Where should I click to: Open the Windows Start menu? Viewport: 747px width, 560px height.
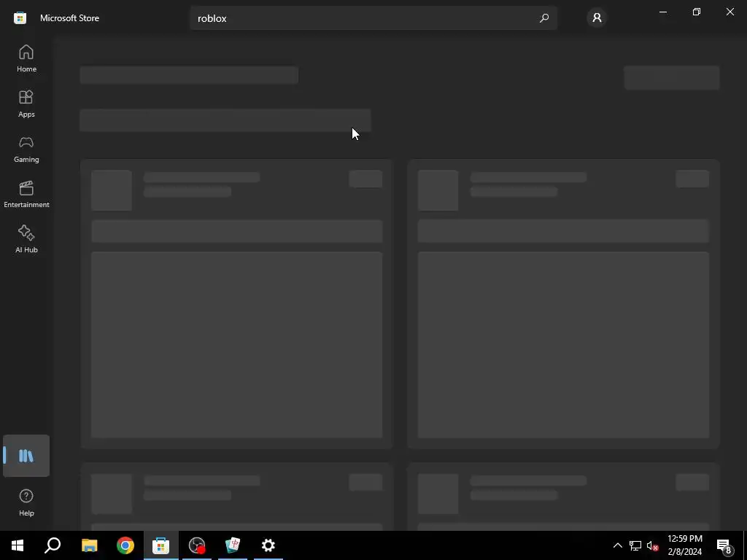pyautogui.click(x=18, y=545)
